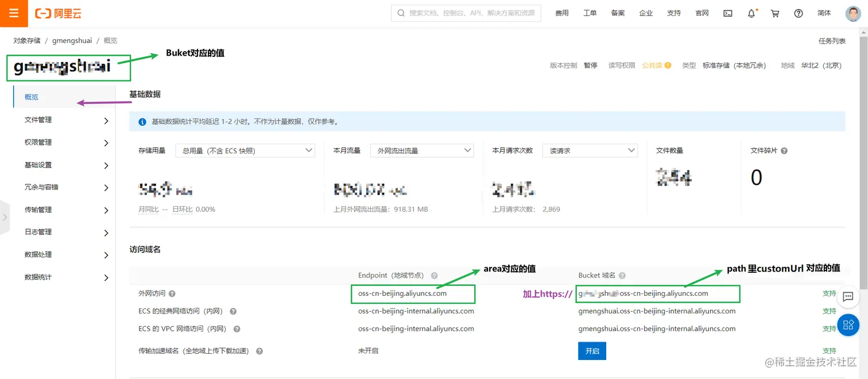
Task: Click 未开启 status text
Action: [x=368, y=351]
